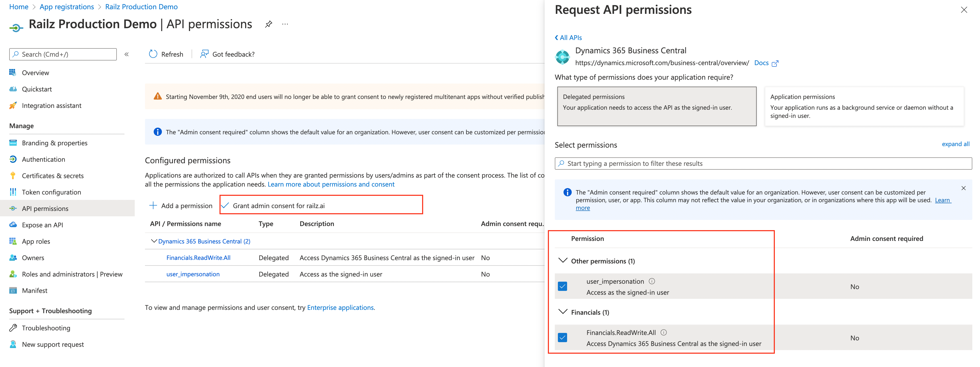Uncheck the Financials.ReadWrite.All permission checkbox
Image resolution: width=980 pixels, height=367 pixels.
point(562,338)
